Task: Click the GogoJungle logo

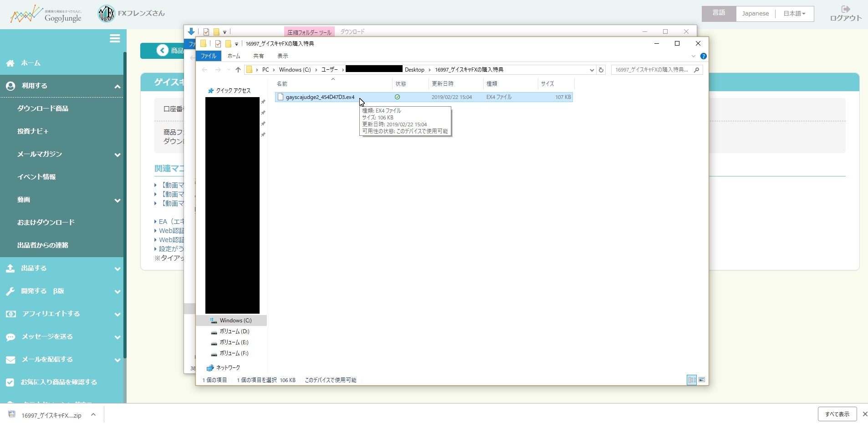Action: (46, 15)
